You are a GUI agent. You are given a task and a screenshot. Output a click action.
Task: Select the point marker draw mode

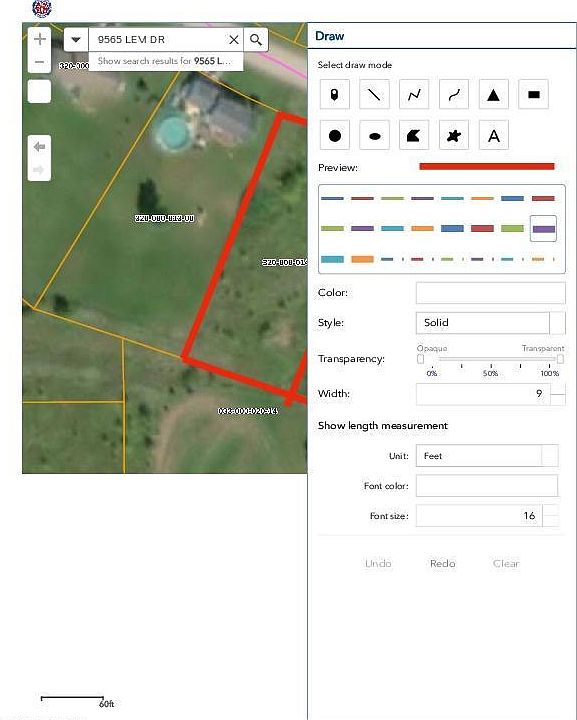[x=334, y=95]
